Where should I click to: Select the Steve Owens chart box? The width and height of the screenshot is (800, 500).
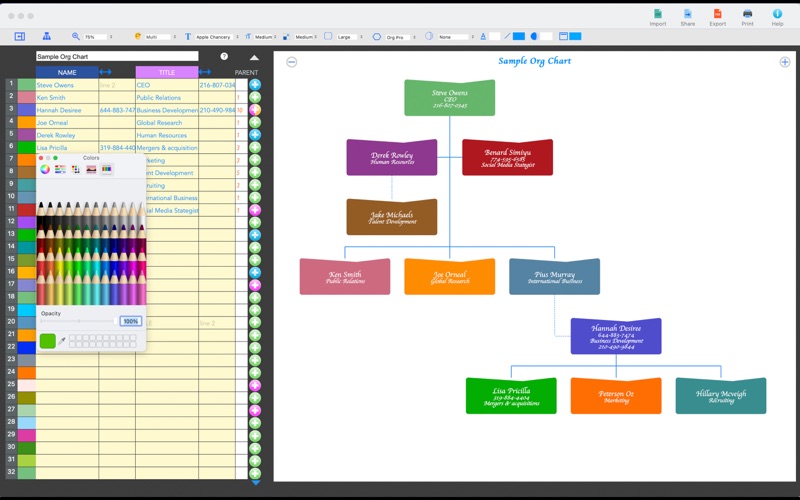pos(449,98)
